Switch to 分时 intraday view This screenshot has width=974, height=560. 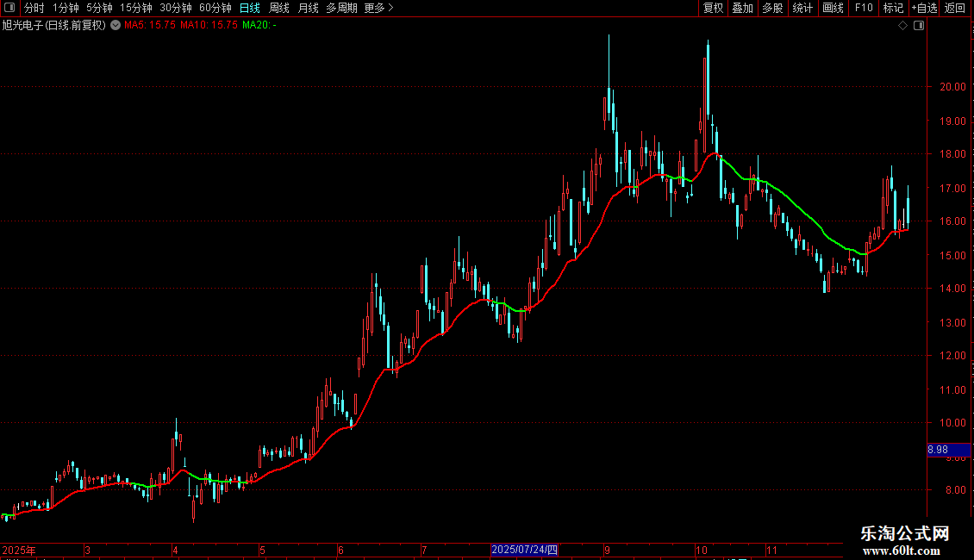[34, 8]
